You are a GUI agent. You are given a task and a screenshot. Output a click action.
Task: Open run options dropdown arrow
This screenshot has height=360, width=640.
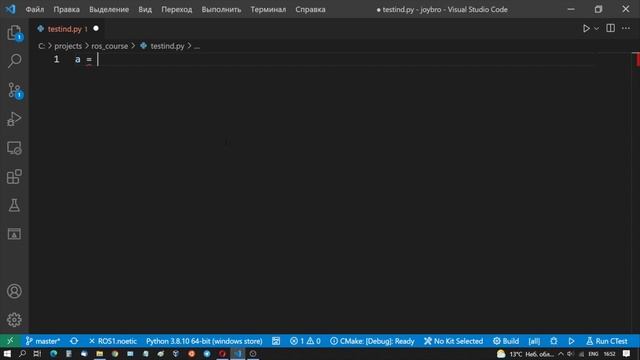[x=596, y=29]
